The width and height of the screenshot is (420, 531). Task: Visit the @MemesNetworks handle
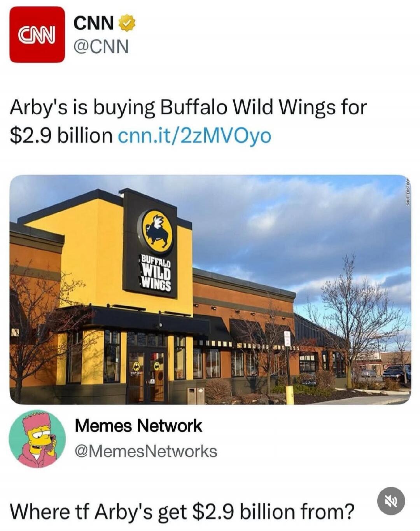point(146,451)
